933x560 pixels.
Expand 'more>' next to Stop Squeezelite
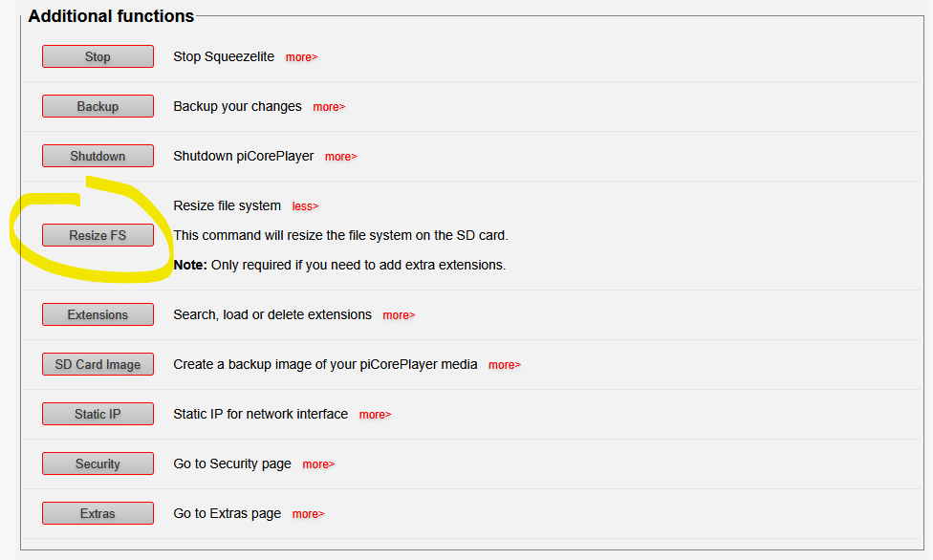tap(301, 57)
